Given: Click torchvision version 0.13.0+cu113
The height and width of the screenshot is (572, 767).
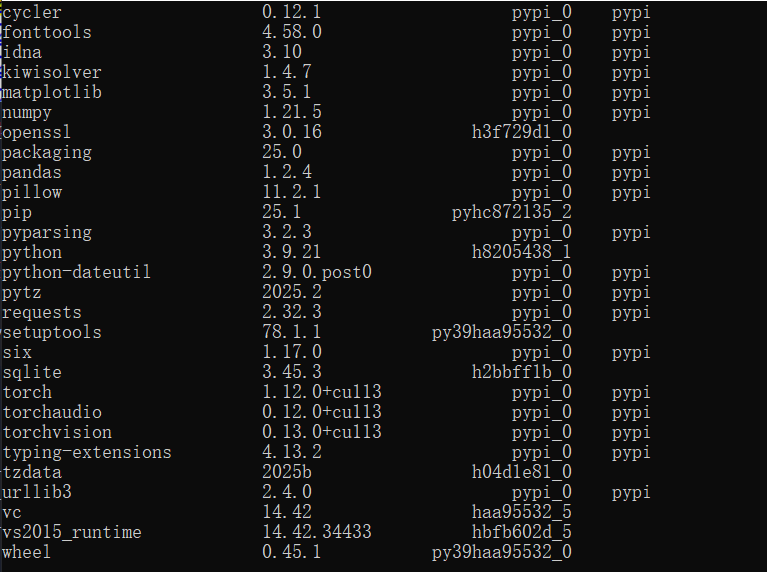Looking at the screenshot, I should [x=322, y=433].
